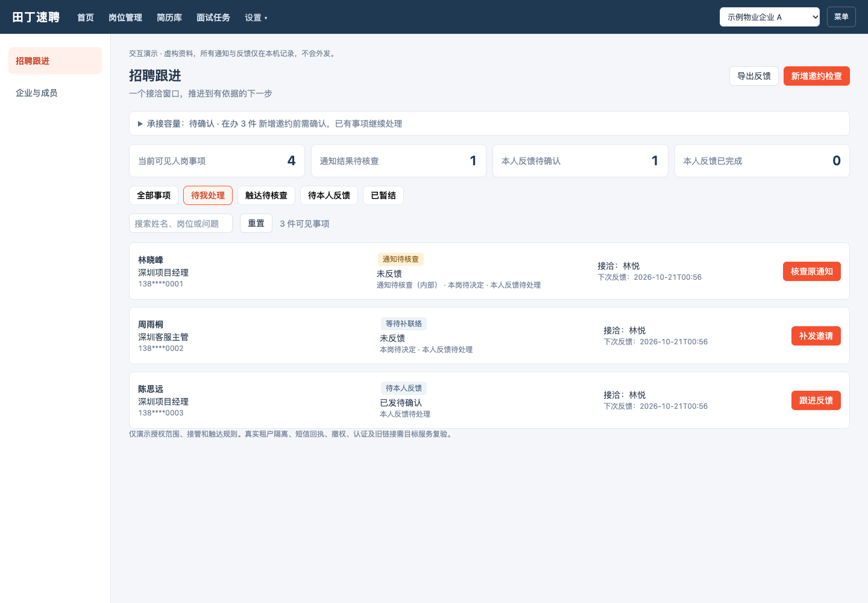The height and width of the screenshot is (603, 868).
Task: Select 招聘跟进 in the sidebar
Action: pos(55,61)
